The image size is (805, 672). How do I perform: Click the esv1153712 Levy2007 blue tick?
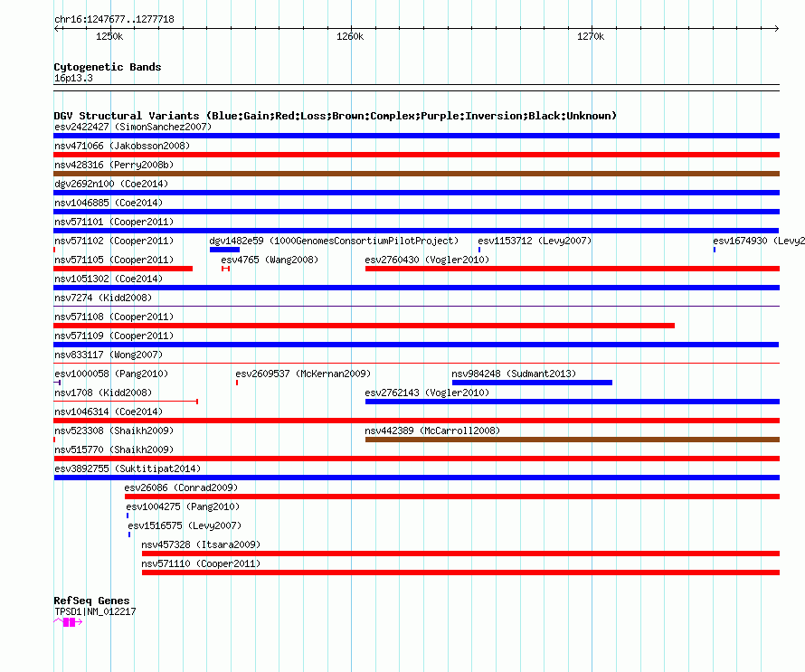click(x=479, y=250)
